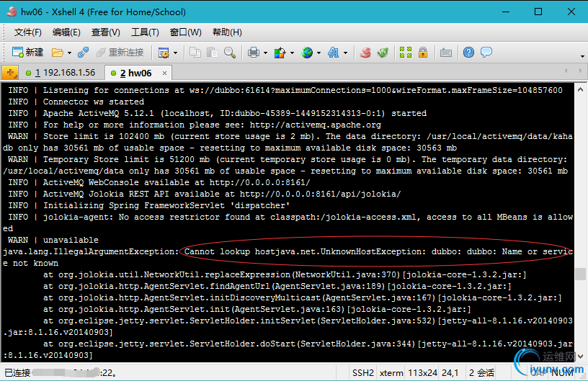Toggle full screen with green arrows icon
The width and height of the screenshot is (588, 381).
(x=406, y=53)
